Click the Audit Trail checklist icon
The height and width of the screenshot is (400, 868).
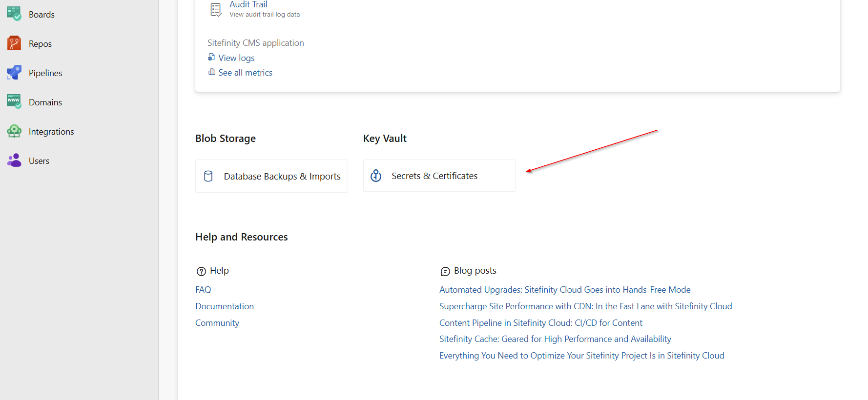click(x=216, y=10)
